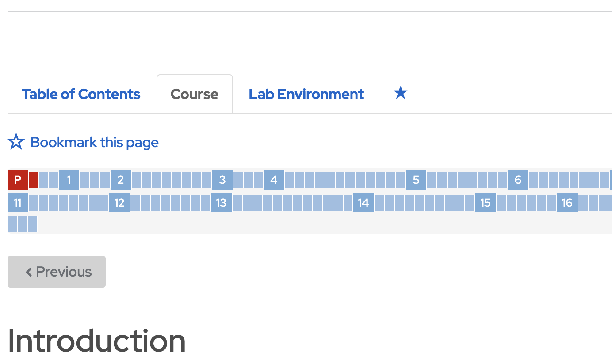Select the Course tab
The image size is (612, 364).
(195, 94)
